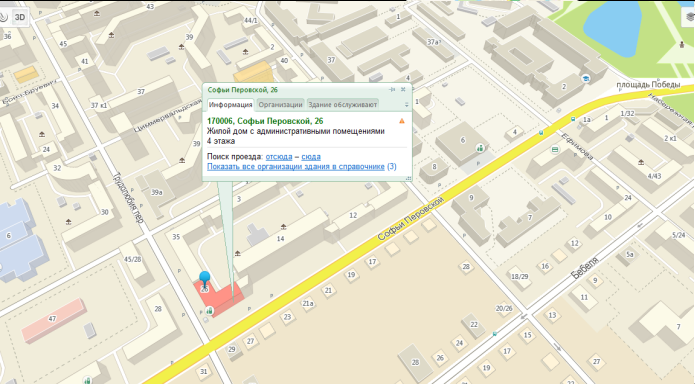Expand the popup tabs dropdown arrow
The image size is (695, 384).
406,105
